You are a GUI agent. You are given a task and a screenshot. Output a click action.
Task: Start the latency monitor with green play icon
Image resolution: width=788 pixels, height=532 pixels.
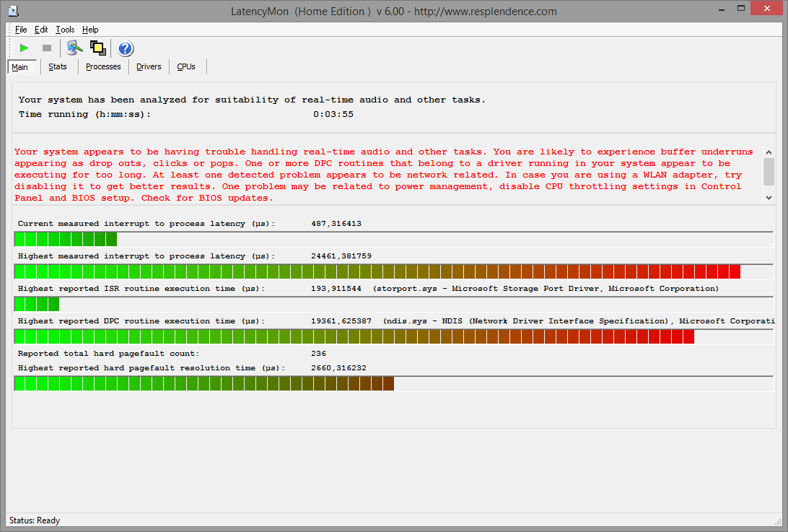(x=25, y=48)
